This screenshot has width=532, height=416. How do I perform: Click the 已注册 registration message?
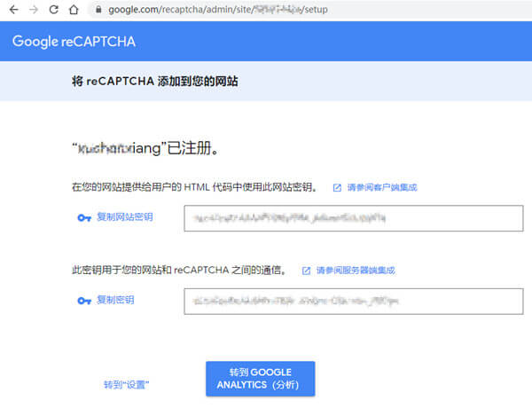click(x=146, y=148)
